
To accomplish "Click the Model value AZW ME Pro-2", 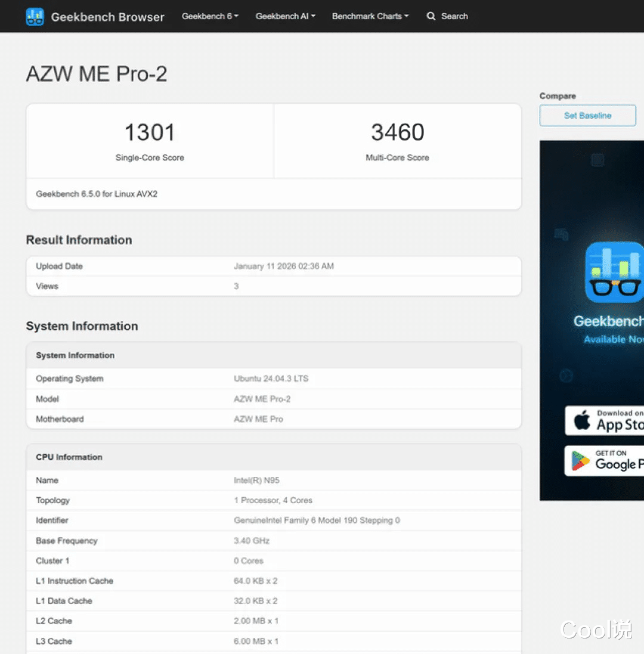I will pyautogui.click(x=262, y=399).
